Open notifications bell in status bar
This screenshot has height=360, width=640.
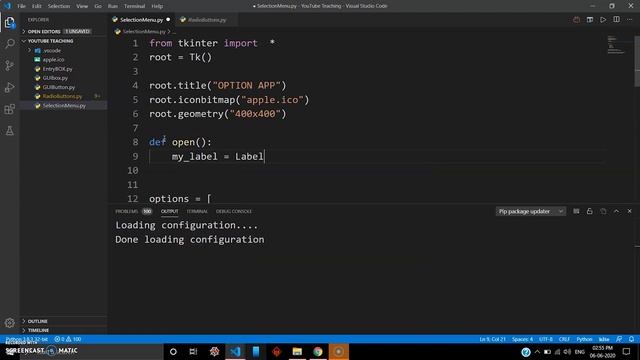[631, 339]
